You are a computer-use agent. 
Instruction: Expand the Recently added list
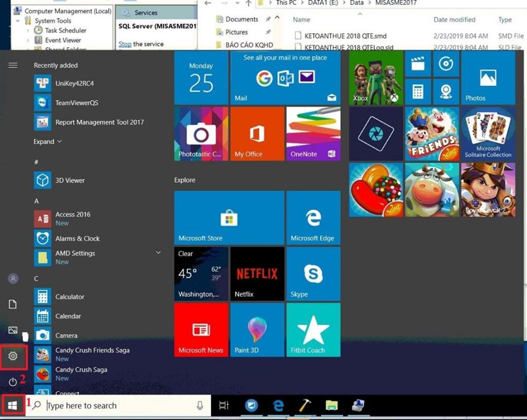[x=47, y=142]
